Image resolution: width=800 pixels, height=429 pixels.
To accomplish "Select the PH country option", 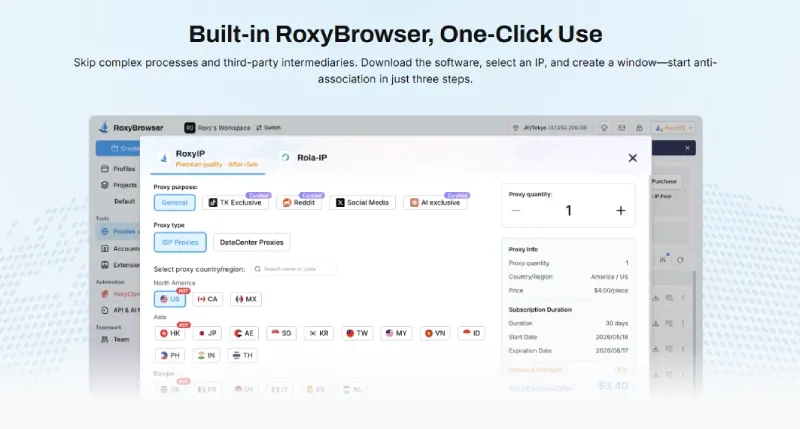I will [x=170, y=356].
